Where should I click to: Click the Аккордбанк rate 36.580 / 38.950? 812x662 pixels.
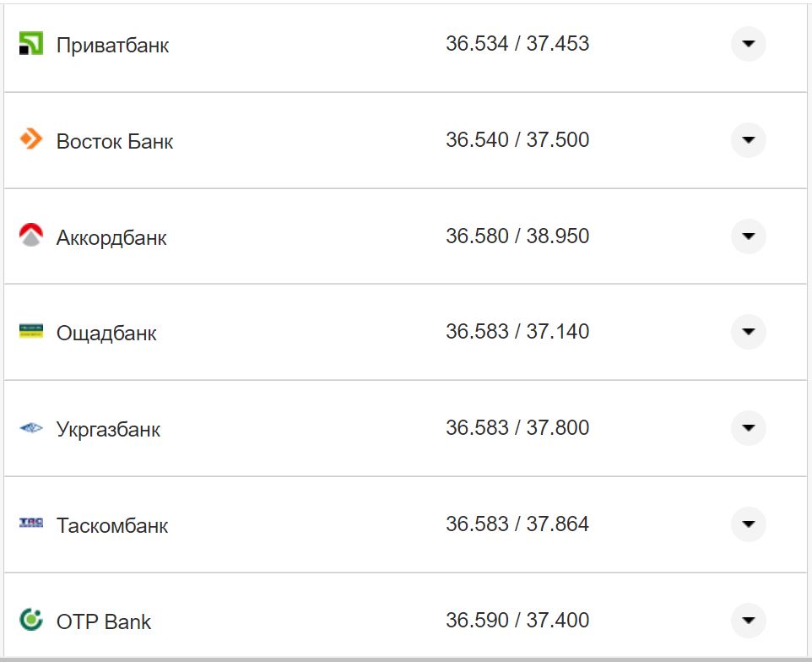(517, 236)
